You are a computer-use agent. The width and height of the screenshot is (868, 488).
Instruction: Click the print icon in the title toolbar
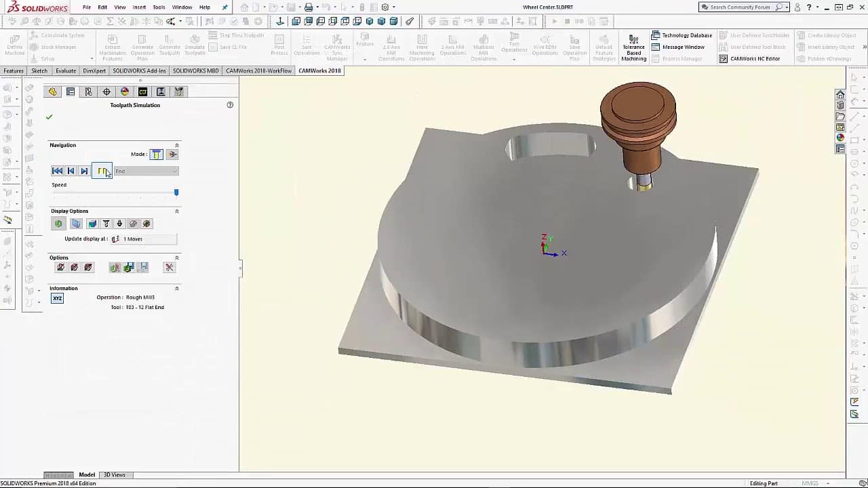point(309,7)
